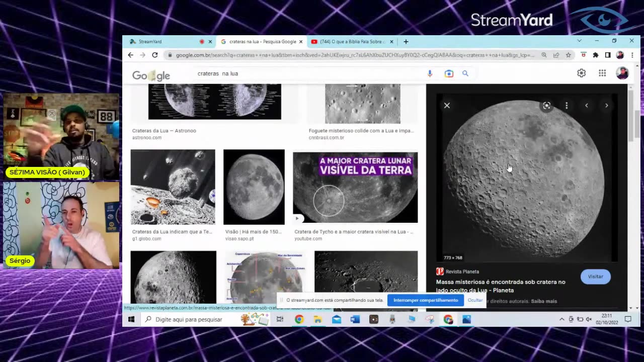Open the Word app in taskbar
The width and height of the screenshot is (644, 362).
point(355,319)
